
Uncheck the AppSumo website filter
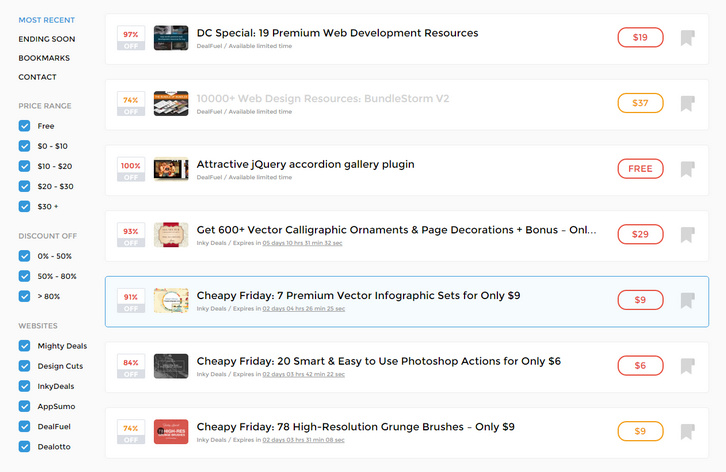[25, 406]
